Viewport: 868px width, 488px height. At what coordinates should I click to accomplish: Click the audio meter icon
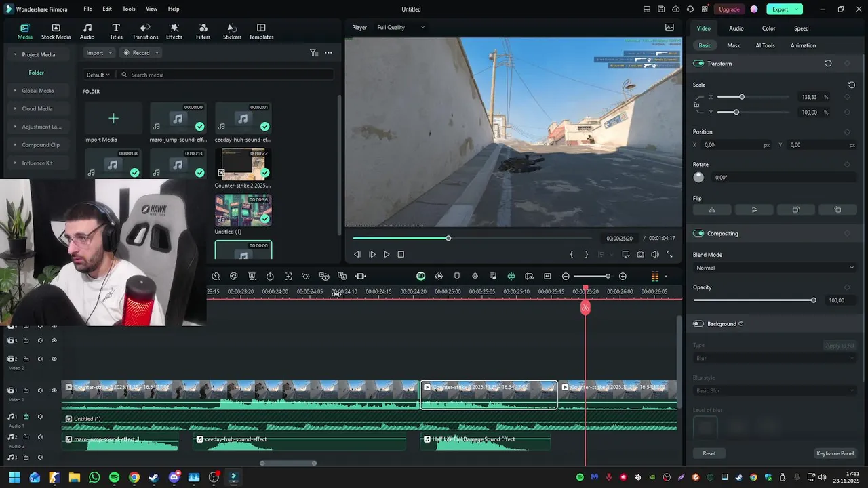click(654, 277)
